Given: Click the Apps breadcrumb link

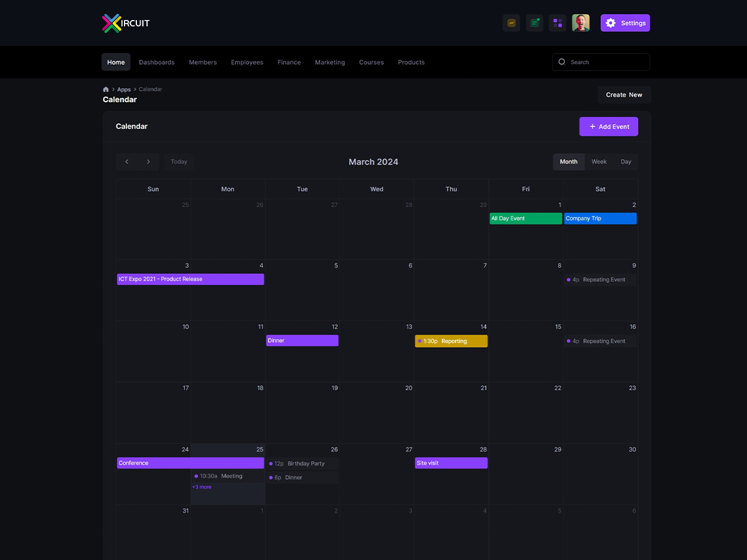Looking at the screenshot, I should 124,90.
